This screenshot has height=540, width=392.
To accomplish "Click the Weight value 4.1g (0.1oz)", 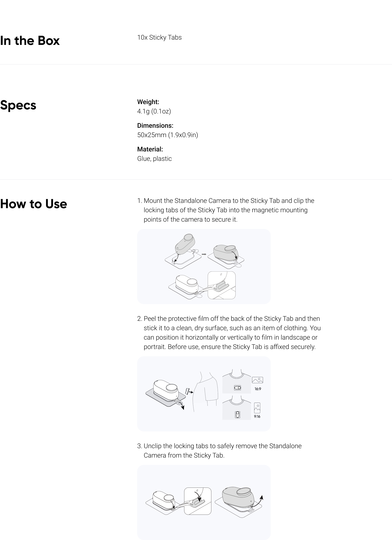I will click(x=154, y=111).
